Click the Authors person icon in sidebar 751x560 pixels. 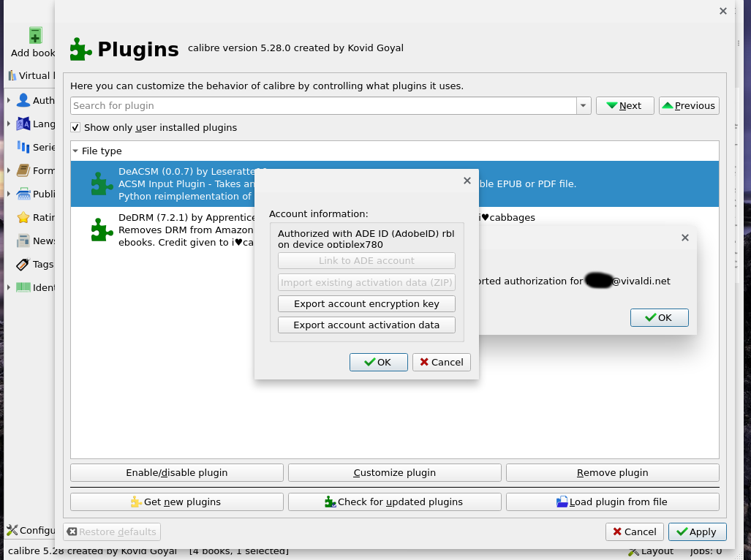pyautogui.click(x=24, y=100)
